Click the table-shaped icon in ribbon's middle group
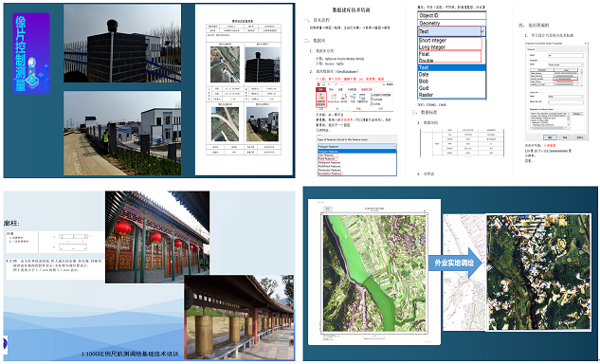This screenshot has height=364, width=600. 363,99
